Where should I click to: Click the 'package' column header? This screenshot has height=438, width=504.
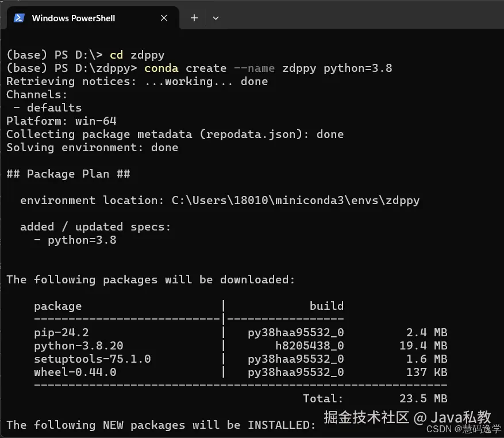point(58,306)
